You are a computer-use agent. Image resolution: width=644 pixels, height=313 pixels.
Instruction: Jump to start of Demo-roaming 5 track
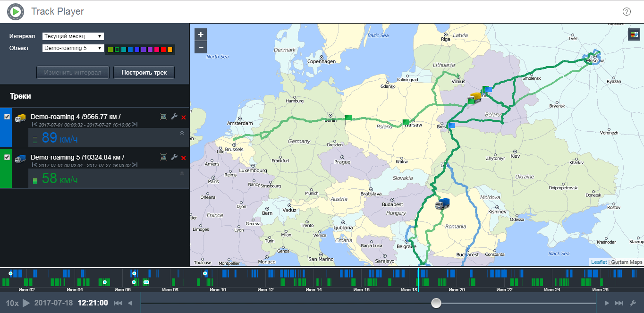point(34,165)
